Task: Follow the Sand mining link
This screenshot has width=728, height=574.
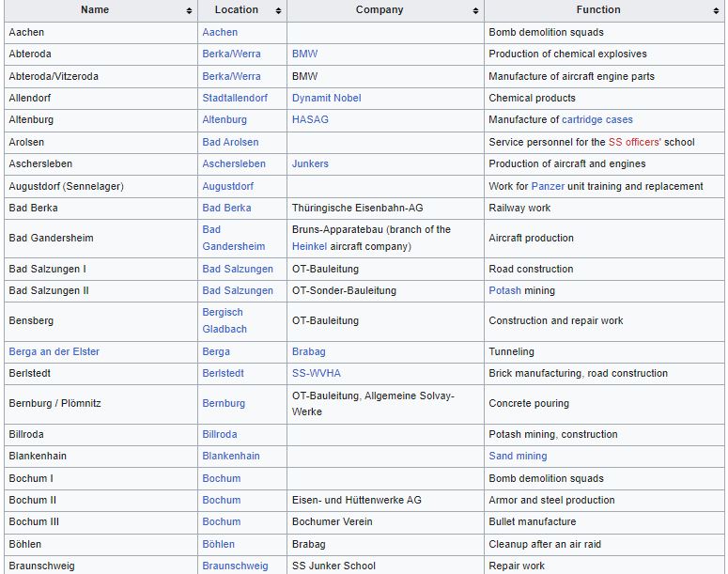Action: (518, 456)
